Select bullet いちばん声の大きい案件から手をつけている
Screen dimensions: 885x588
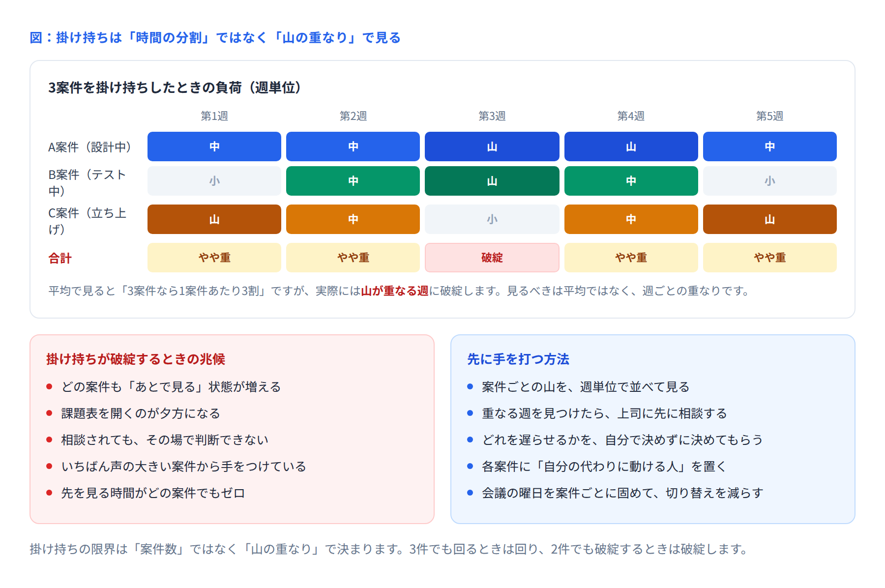[x=183, y=467]
